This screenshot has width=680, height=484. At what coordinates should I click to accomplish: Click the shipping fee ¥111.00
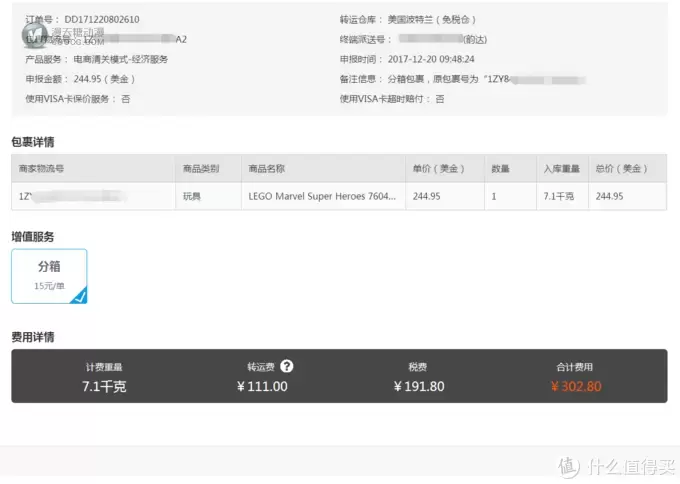click(x=262, y=386)
